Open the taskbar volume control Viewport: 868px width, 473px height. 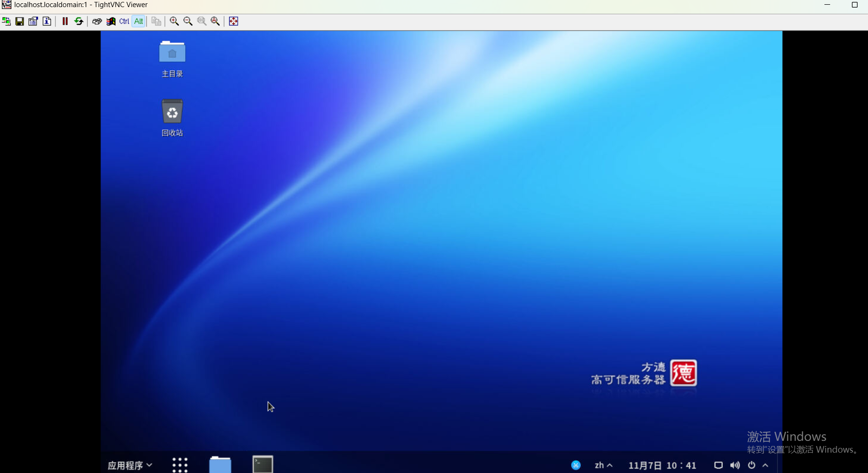tap(734, 465)
